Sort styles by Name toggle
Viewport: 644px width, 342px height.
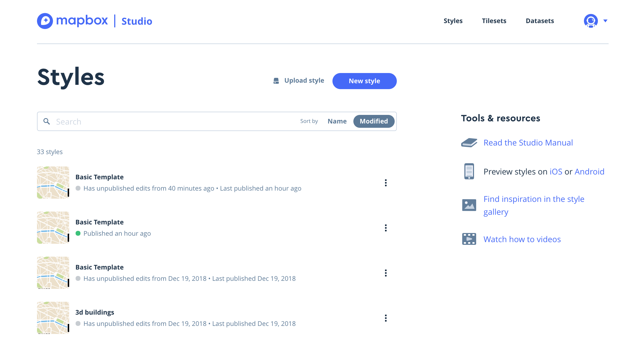(337, 121)
